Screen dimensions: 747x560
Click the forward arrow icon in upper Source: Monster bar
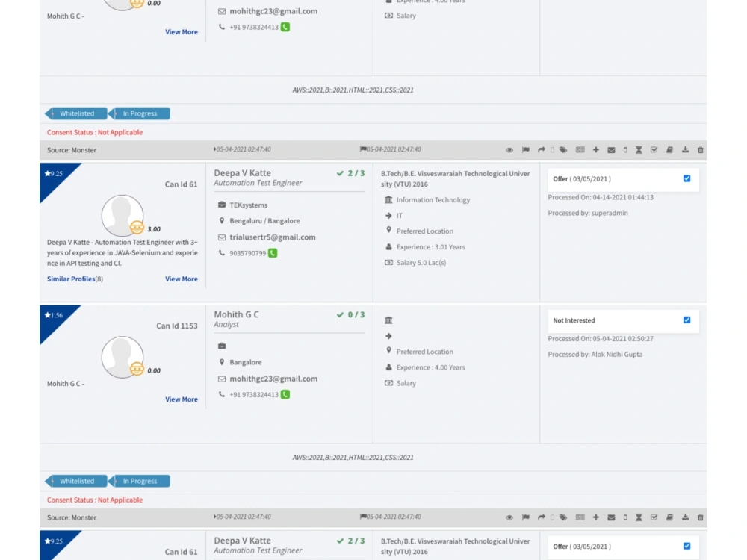(x=541, y=150)
